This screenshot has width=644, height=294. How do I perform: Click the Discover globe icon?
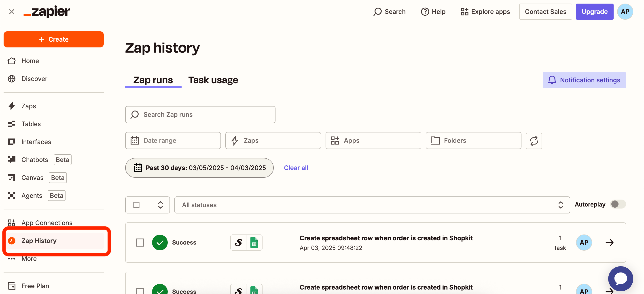11,79
